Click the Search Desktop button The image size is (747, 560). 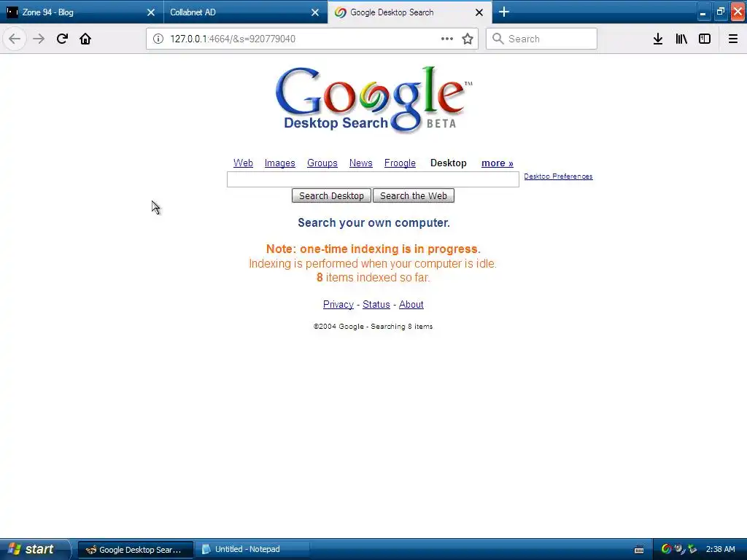click(x=332, y=195)
